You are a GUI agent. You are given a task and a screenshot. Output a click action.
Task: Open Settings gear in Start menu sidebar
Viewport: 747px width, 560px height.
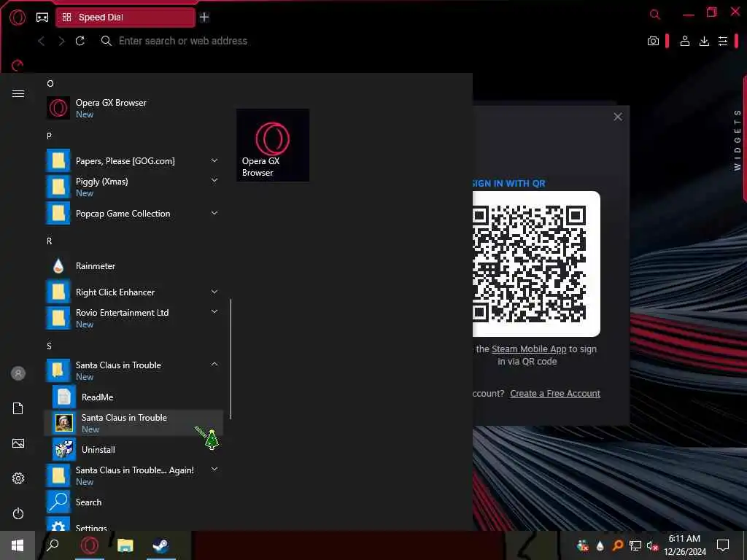18,478
